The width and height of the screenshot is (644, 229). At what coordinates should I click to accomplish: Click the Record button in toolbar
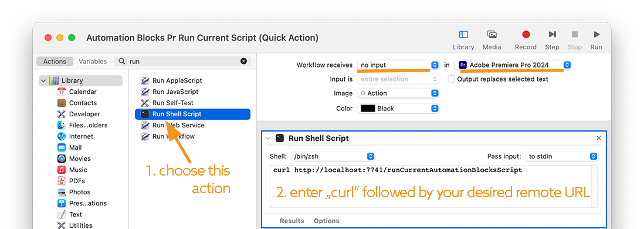[x=526, y=35]
